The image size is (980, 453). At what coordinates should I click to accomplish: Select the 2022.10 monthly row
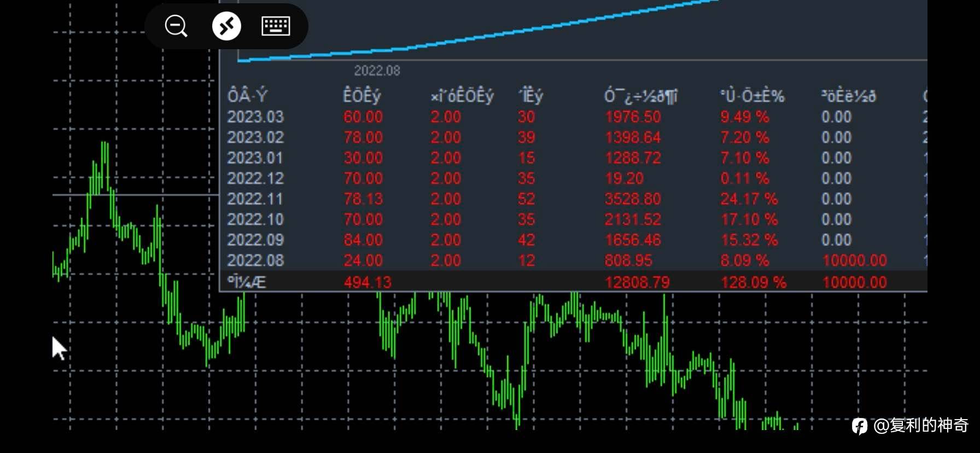click(574, 219)
